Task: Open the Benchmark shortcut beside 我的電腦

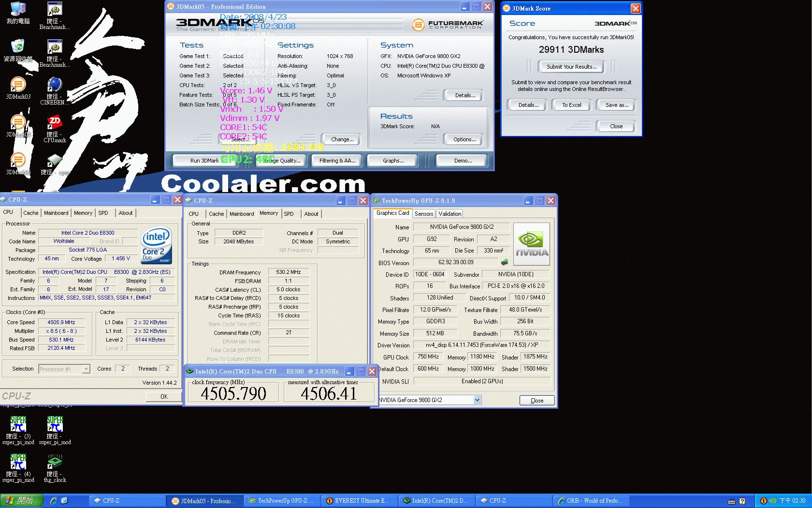Action: (55, 15)
